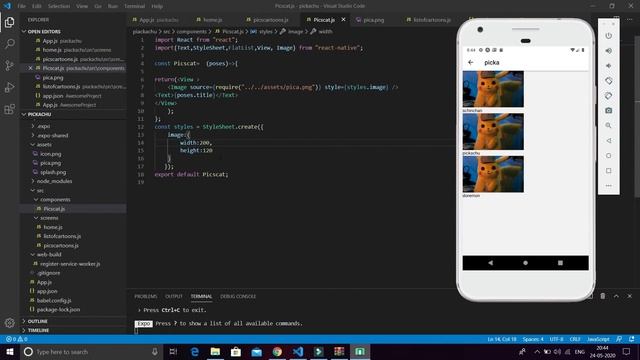Open the Terminal menu
The height and width of the screenshot is (360, 640).
click(134, 6)
